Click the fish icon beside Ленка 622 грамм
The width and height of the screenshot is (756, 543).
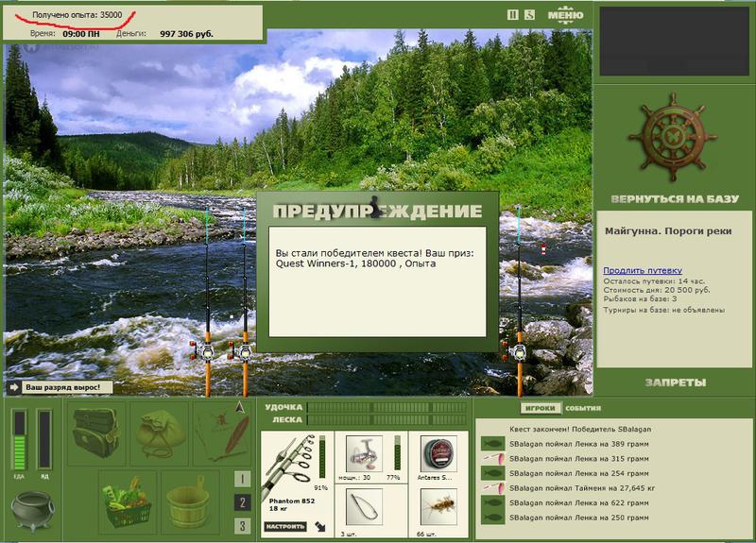[492, 502]
